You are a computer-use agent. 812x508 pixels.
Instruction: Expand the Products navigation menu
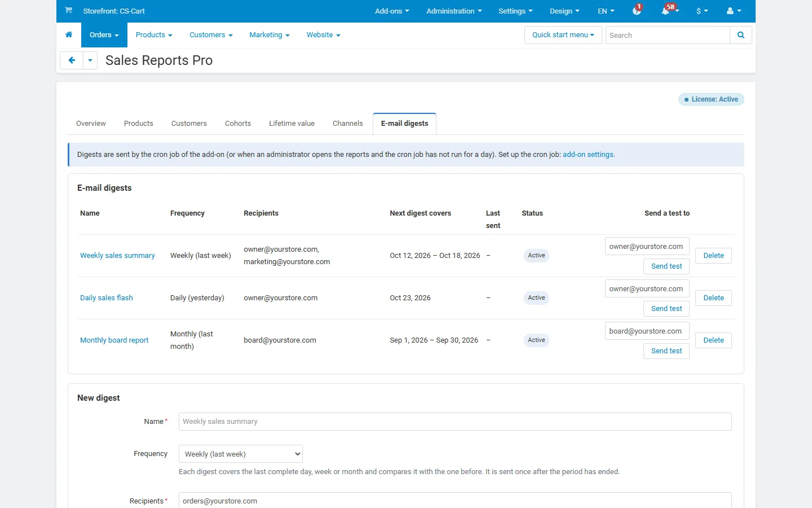[154, 35]
